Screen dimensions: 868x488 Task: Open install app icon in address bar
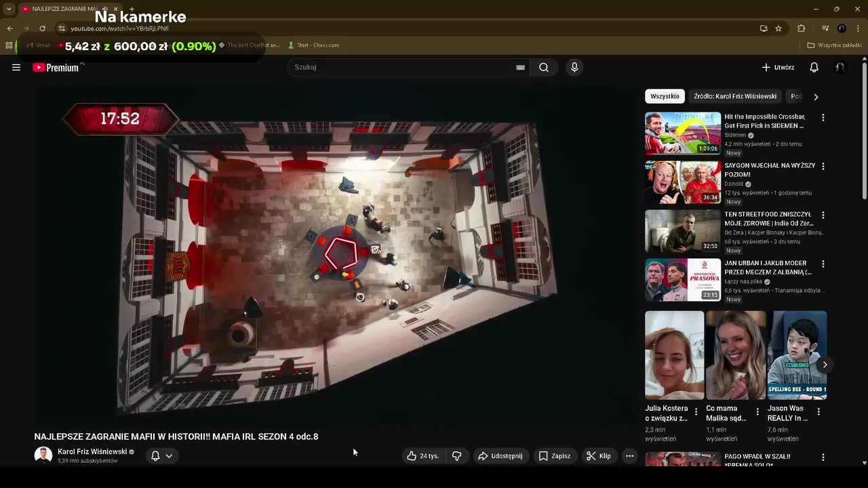point(764,28)
